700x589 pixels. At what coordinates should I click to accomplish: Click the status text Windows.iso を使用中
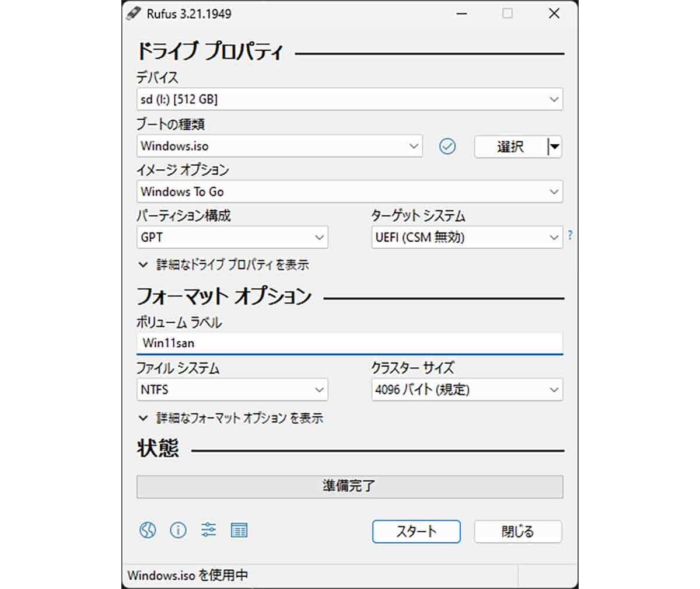tap(188, 575)
